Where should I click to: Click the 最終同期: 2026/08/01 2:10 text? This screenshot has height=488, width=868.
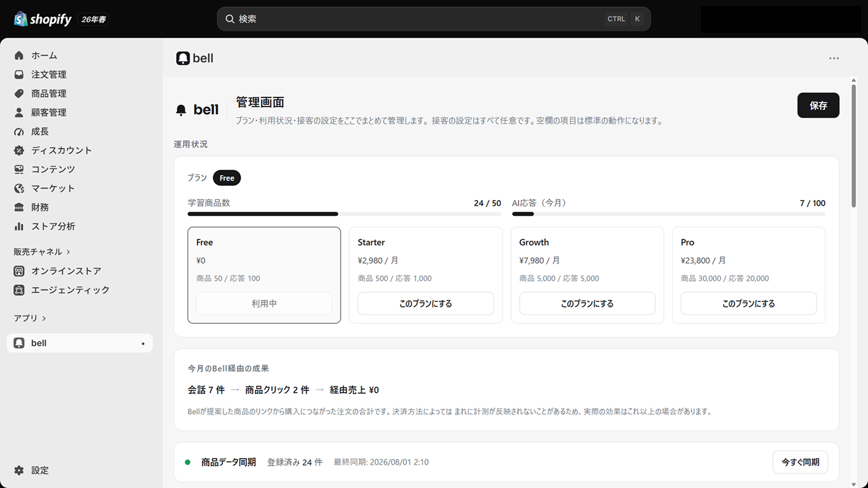[x=381, y=462]
